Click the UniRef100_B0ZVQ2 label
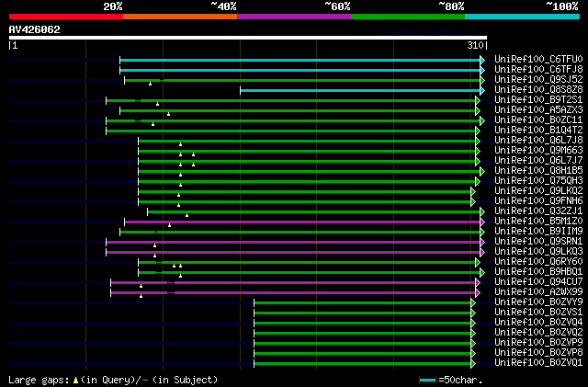 (x=538, y=333)
